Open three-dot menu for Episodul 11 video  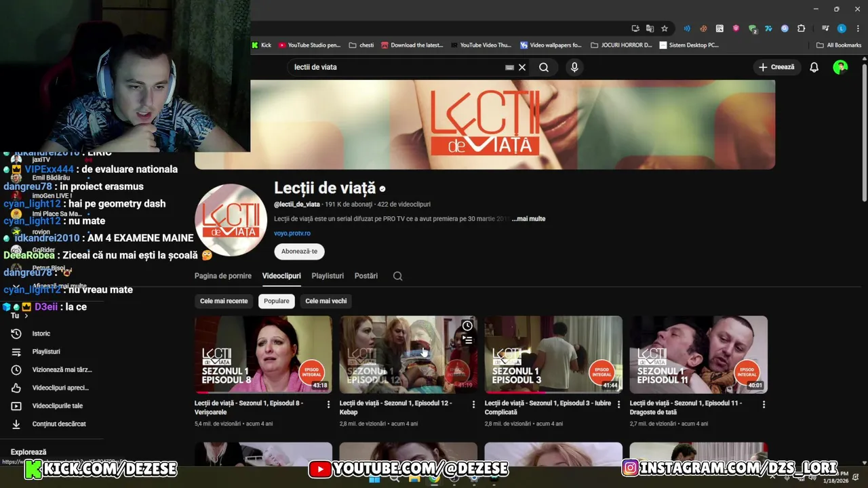tap(764, 405)
